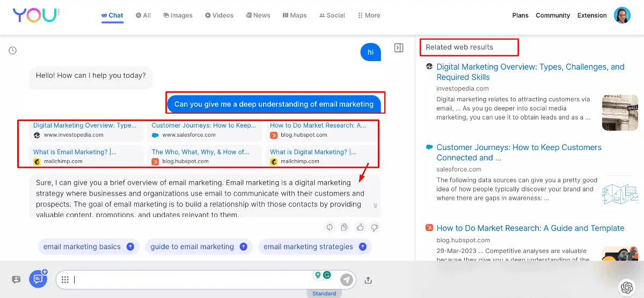This screenshot has width=644, height=298.
Task: Open the More menu
Action: (x=369, y=16)
